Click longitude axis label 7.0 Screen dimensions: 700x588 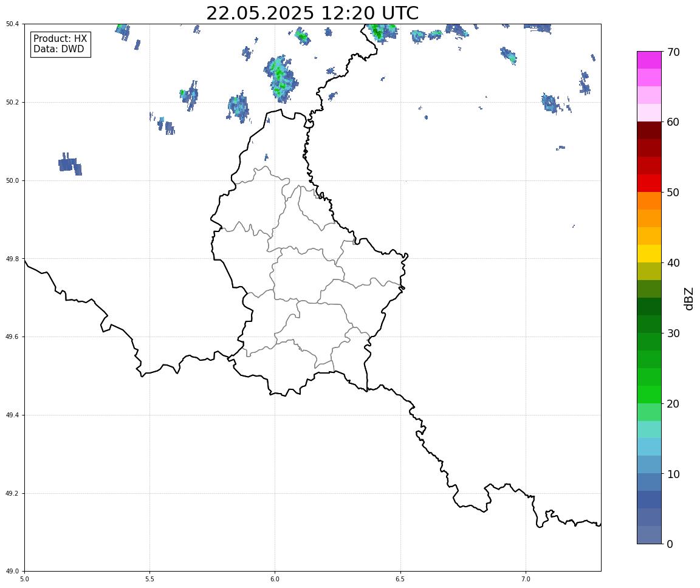(526, 579)
